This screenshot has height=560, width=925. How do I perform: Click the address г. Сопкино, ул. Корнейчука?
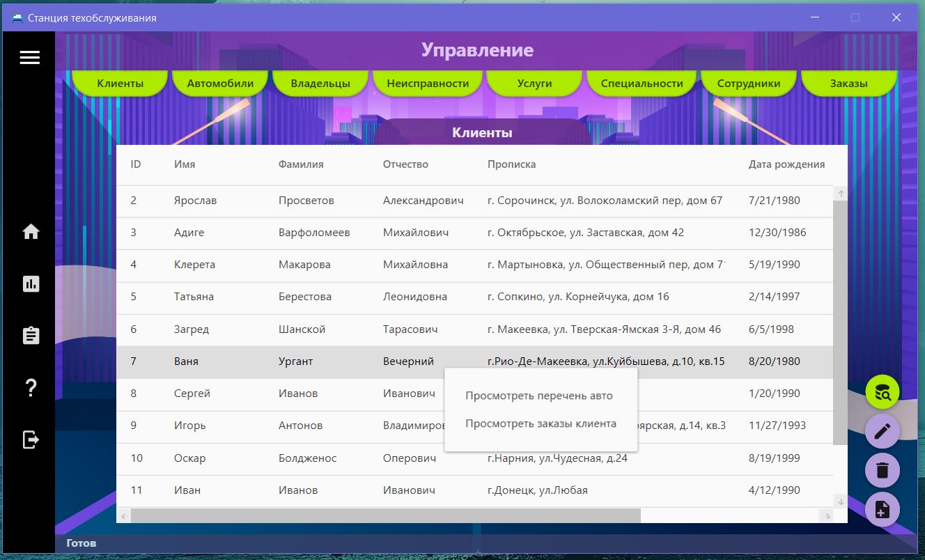[578, 297]
